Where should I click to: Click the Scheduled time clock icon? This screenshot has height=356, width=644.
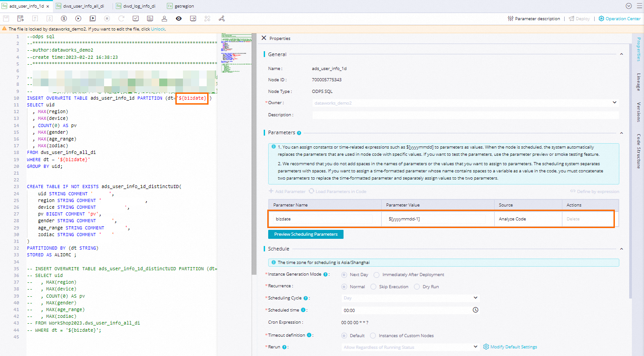pyautogui.click(x=475, y=310)
